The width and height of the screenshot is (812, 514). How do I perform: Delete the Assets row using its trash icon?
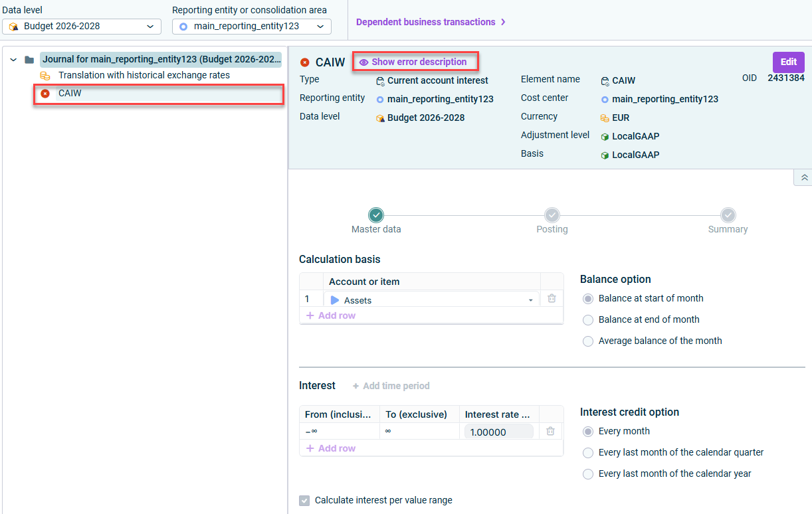tap(551, 299)
